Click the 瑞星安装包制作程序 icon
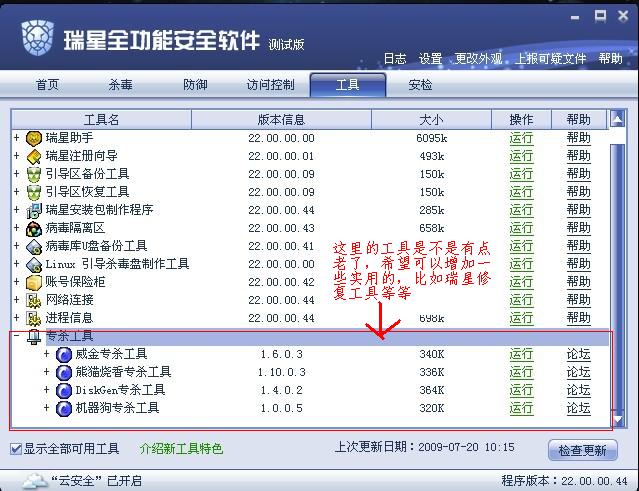639x491 pixels. 34,210
